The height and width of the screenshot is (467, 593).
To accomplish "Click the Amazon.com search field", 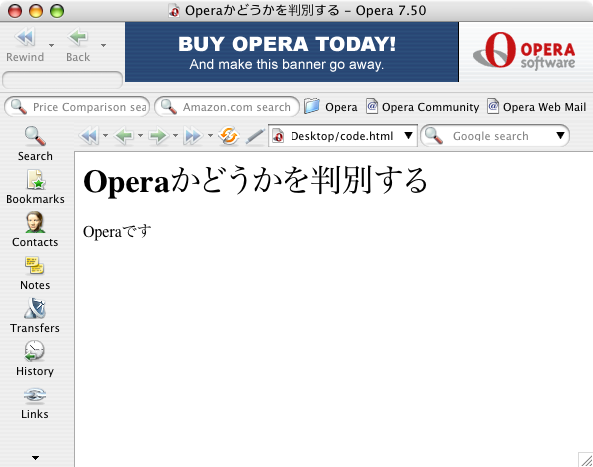I will (x=227, y=107).
